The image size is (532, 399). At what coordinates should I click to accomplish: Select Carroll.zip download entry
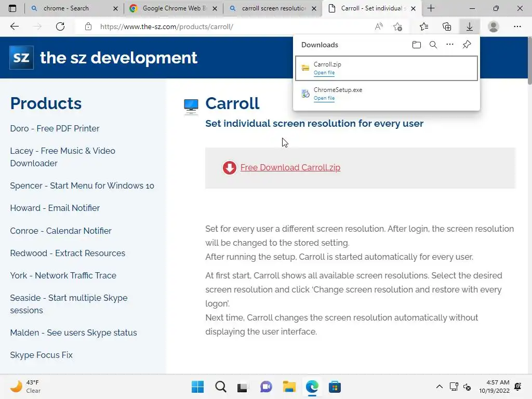[387, 68]
